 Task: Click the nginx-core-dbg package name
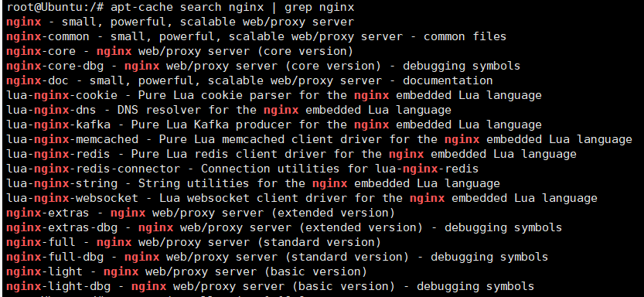pyautogui.click(x=55, y=67)
